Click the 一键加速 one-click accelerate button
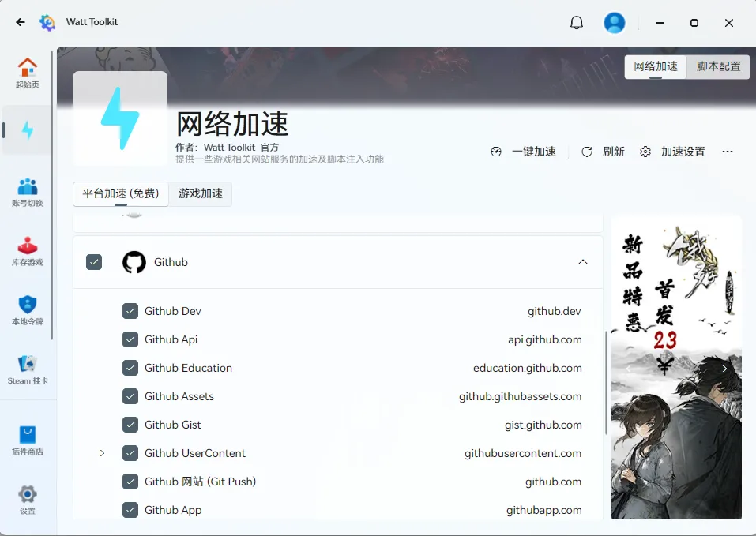The image size is (756, 536). click(x=524, y=152)
